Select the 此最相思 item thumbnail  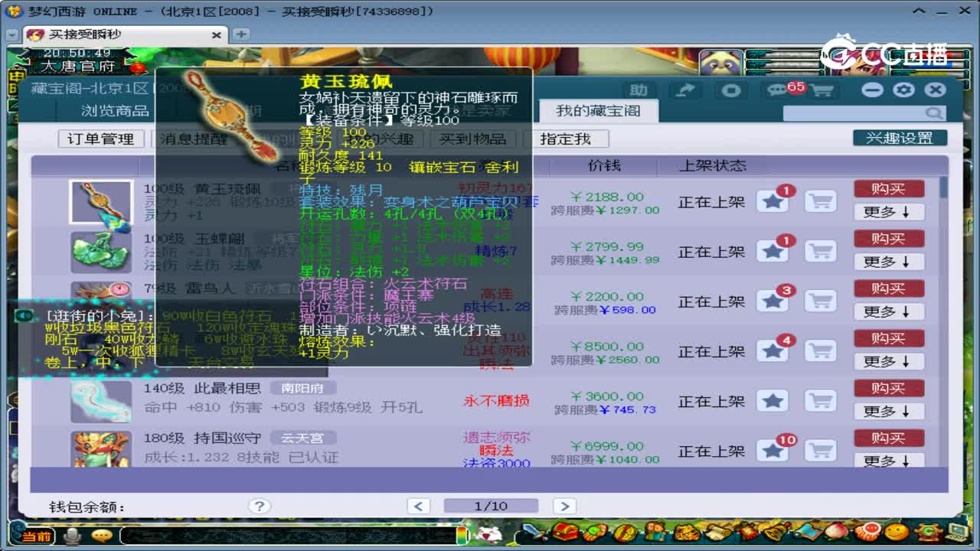(x=101, y=401)
